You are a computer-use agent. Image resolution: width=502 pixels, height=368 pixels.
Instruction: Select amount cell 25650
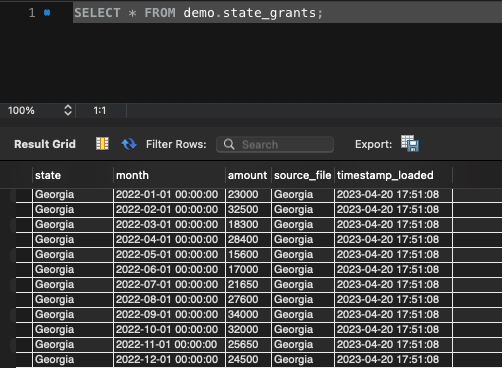pyautogui.click(x=248, y=345)
